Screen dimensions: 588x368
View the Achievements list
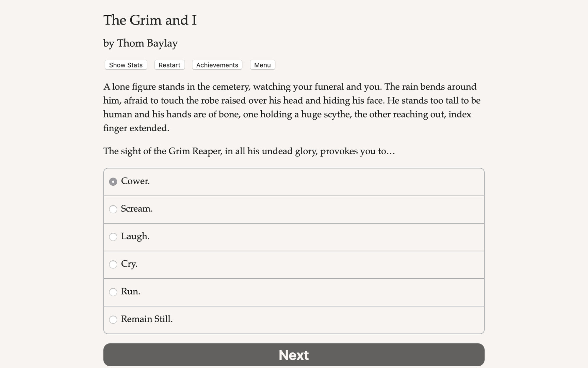click(x=217, y=65)
